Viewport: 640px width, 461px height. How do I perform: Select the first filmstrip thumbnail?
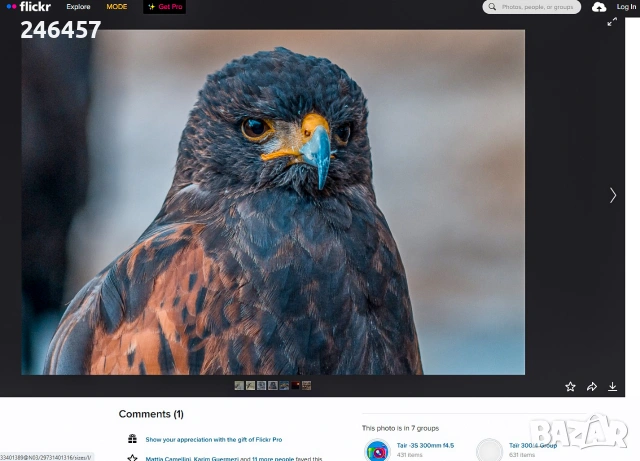coord(239,385)
